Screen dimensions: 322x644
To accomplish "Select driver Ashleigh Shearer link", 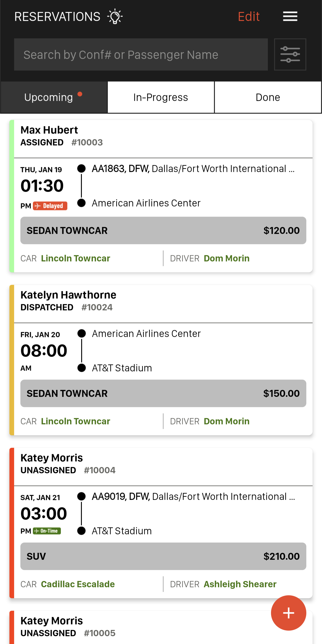I will click(x=240, y=584).
